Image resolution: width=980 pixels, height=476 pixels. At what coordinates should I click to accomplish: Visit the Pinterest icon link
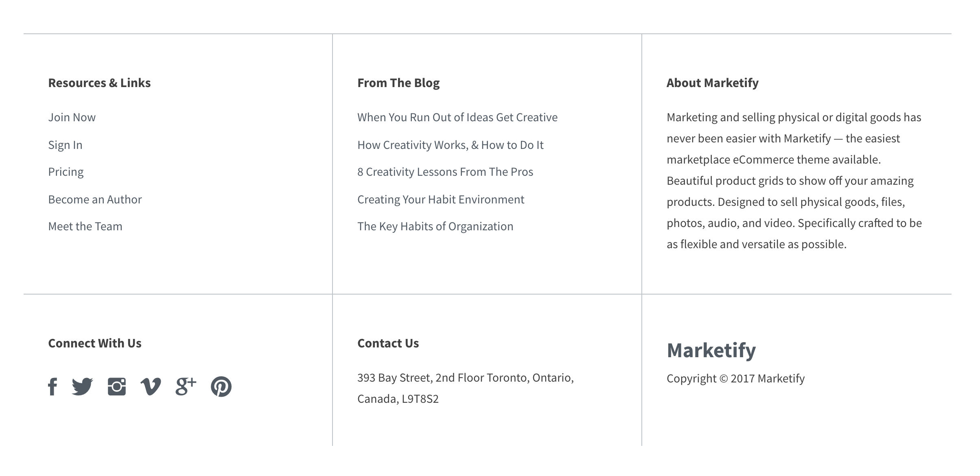tap(221, 386)
